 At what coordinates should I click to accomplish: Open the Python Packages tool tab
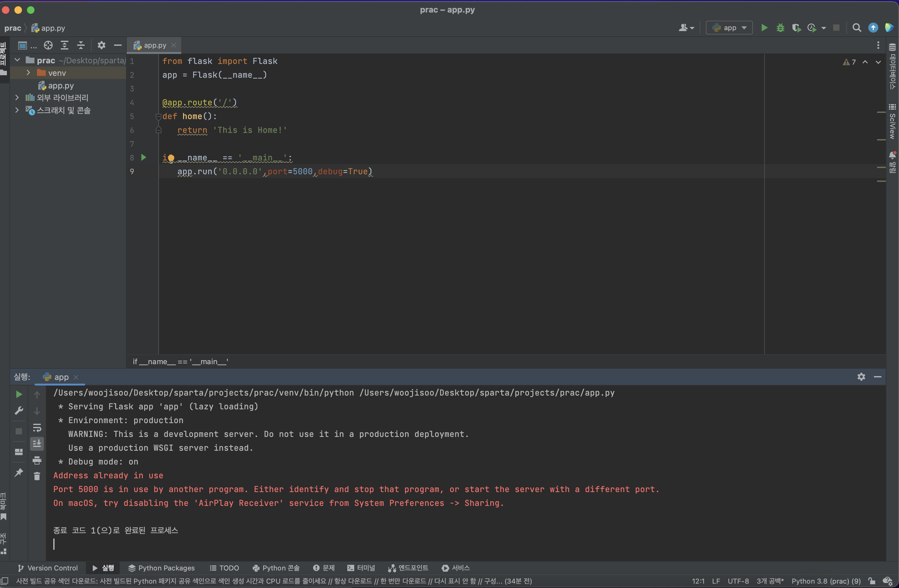click(x=161, y=568)
